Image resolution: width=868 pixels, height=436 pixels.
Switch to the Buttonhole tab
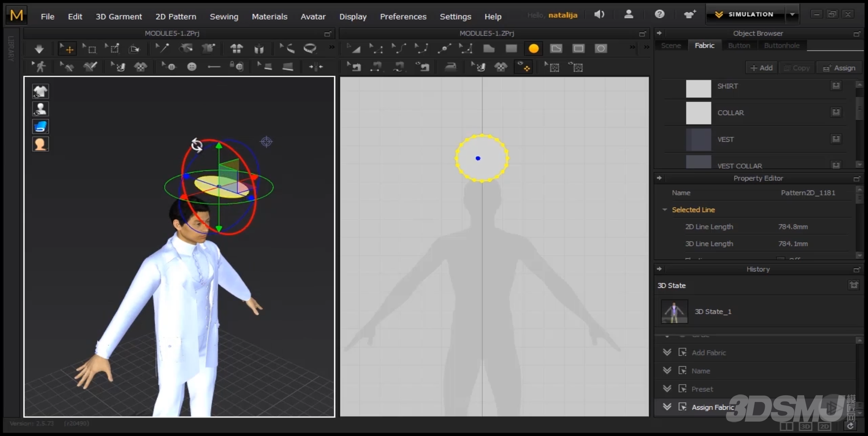tap(782, 45)
